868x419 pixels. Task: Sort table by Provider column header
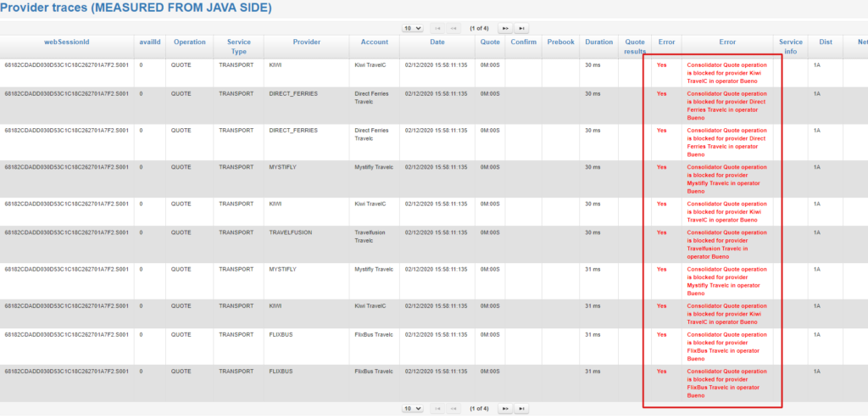point(306,42)
